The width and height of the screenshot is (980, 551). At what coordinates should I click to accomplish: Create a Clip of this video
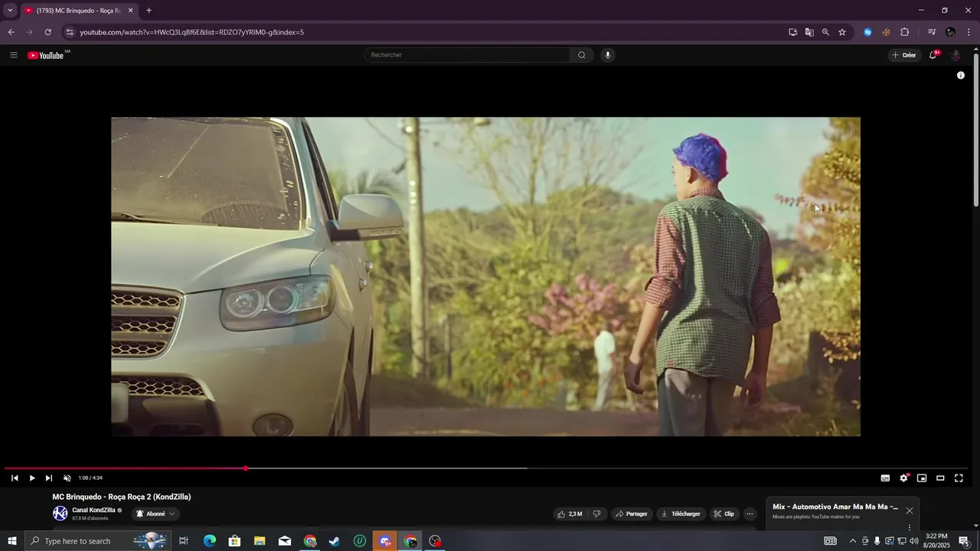tap(724, 514)
